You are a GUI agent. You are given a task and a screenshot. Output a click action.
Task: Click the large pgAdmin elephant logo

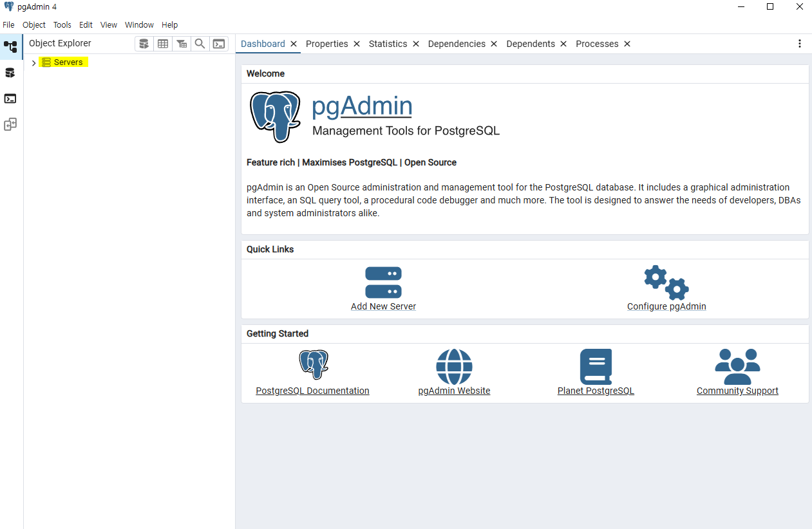pos(276,116)
